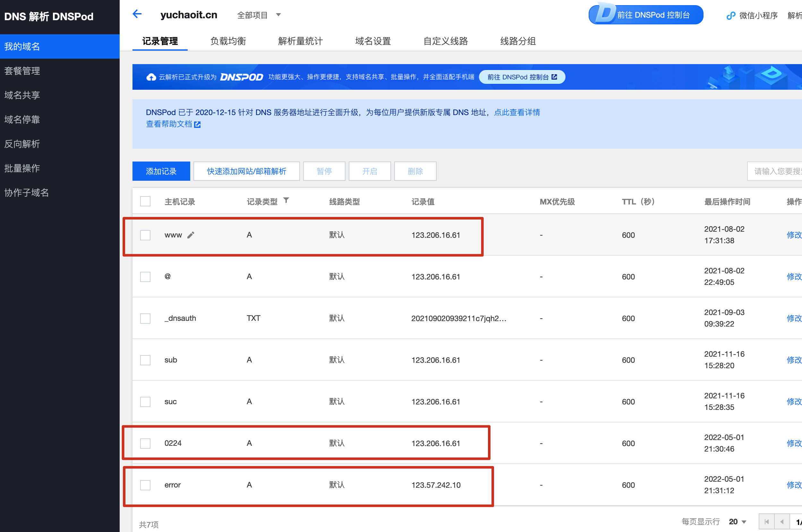Click the 添加记录 button
Viewport: 802px width, 532px height.
[x=161, y=171]
